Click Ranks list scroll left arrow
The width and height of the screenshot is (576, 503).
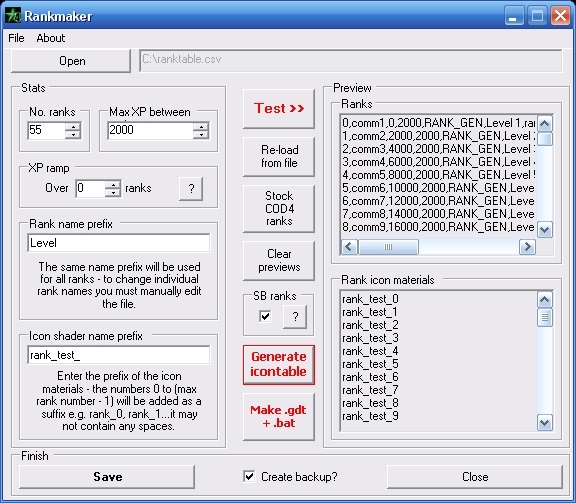349,247
